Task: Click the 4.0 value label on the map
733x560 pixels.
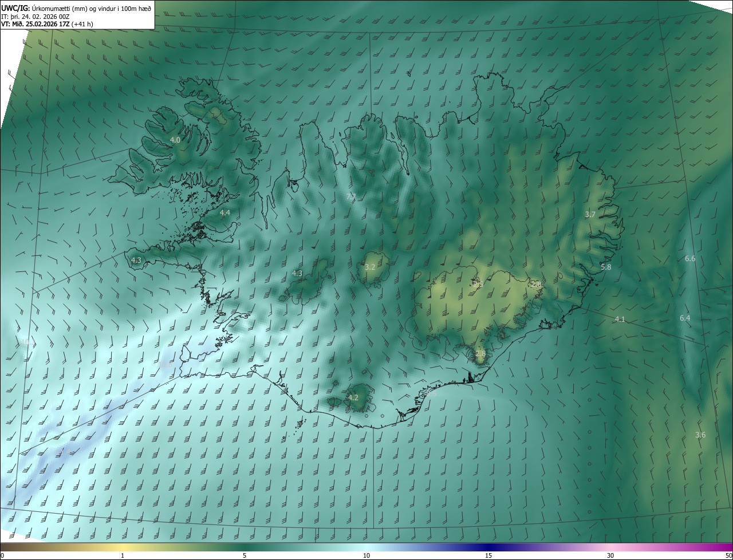Action: pos(175,140)
